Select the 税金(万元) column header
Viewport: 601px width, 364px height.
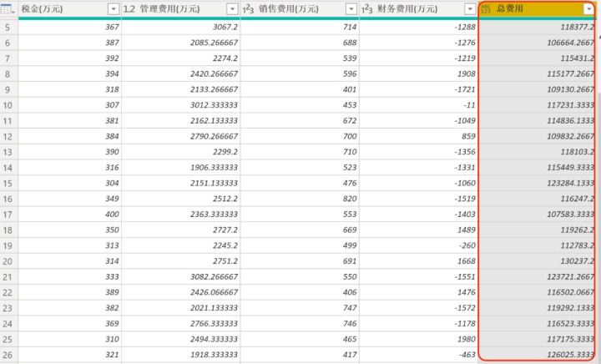tap(70, 9)
